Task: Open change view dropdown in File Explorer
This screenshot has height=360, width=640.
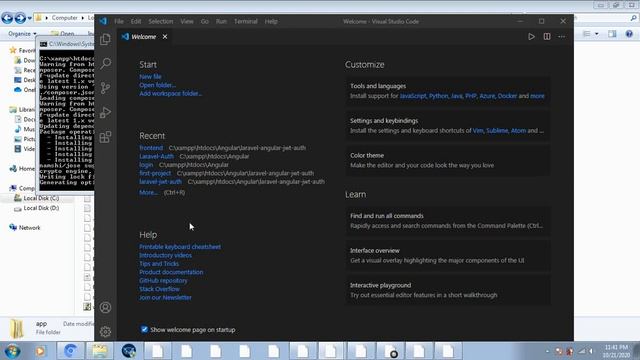Action: pyautogui.click(x=597, y=34)
